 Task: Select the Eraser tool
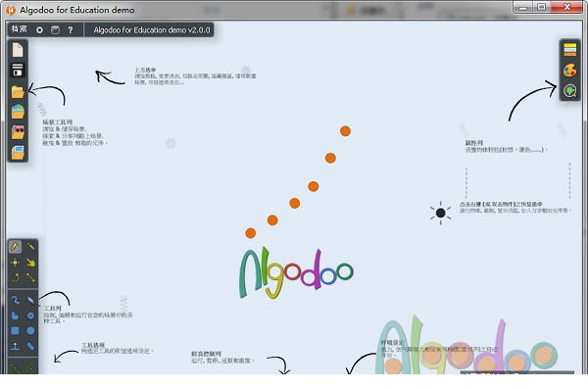point(30,300)
